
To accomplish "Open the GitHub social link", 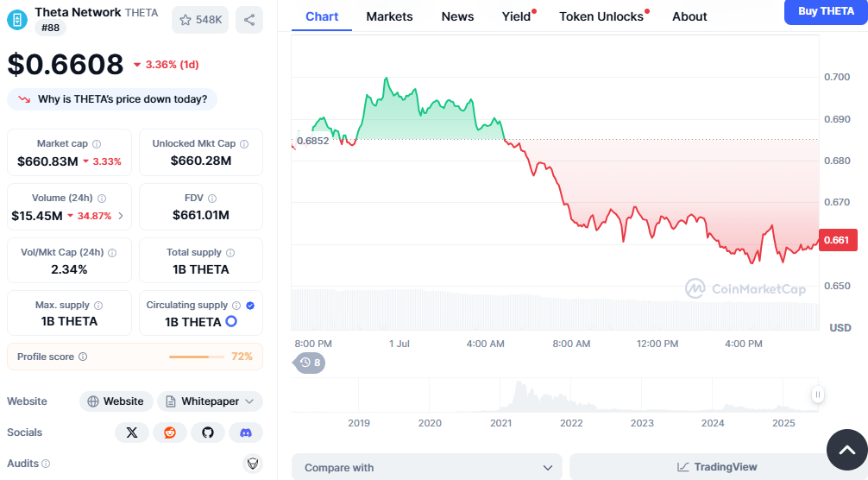I will [208, 433].
